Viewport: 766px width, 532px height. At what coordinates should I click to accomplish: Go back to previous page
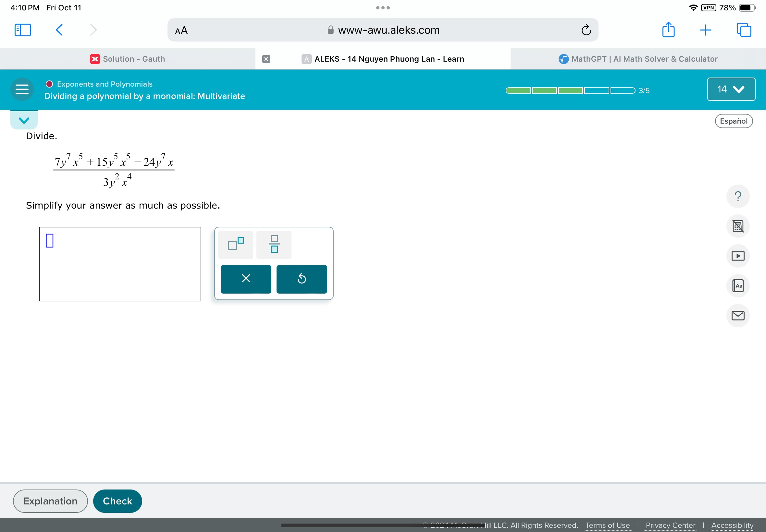(59, 30)
